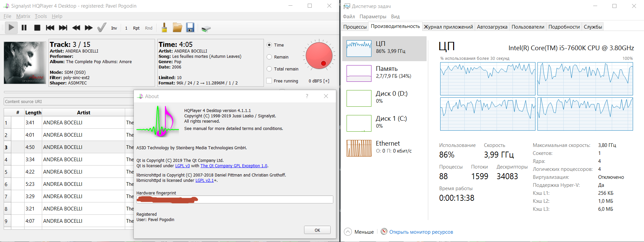Switch to the Процессы tab
This screenshot has width=644, height=242.
click(x=355, y=27)
